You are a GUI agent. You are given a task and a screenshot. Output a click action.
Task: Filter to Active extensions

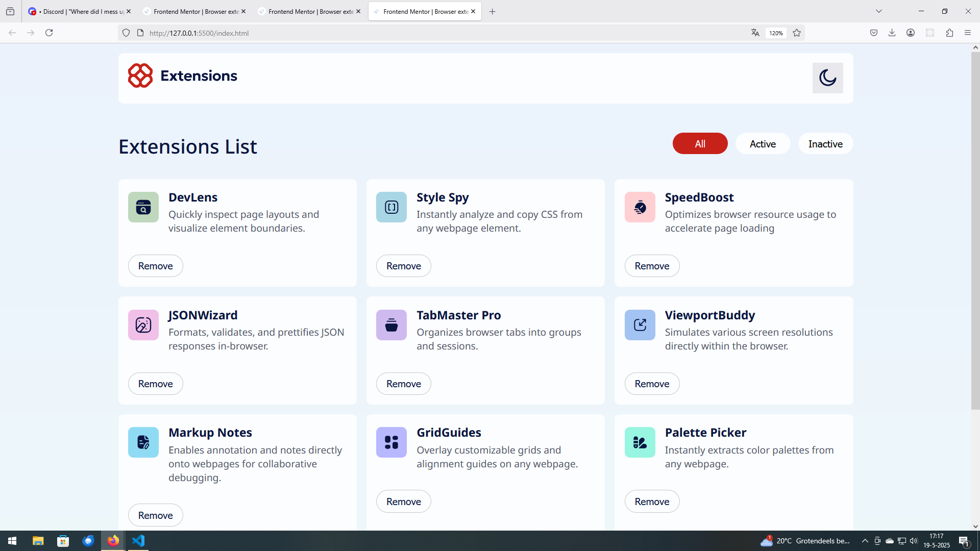click(x=763, y=144)
